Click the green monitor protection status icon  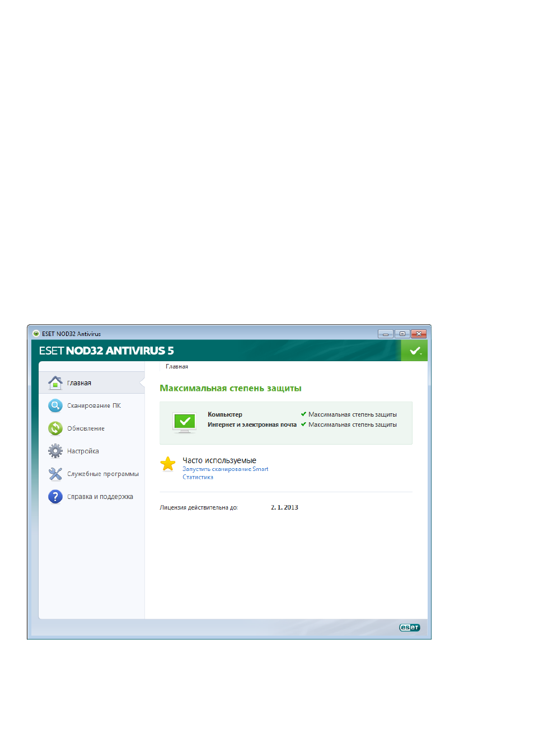(184, 423)
